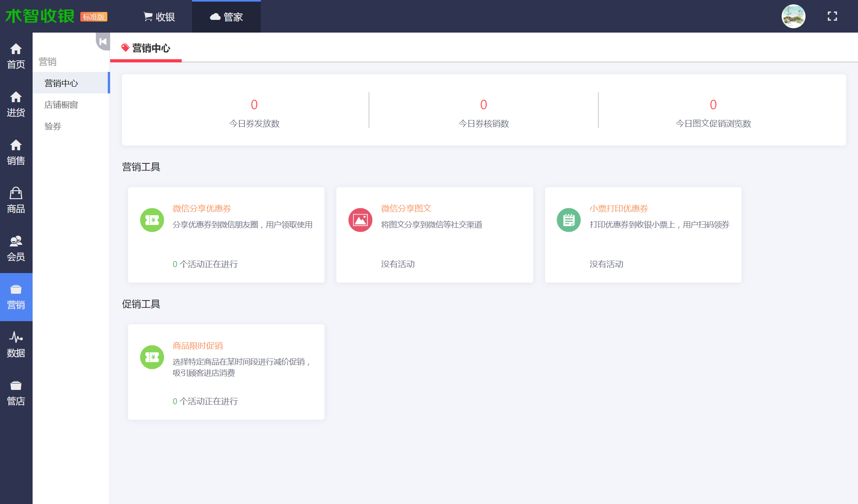
Task: Switch to the 管家 manager tab
Action: pos(226,17)
